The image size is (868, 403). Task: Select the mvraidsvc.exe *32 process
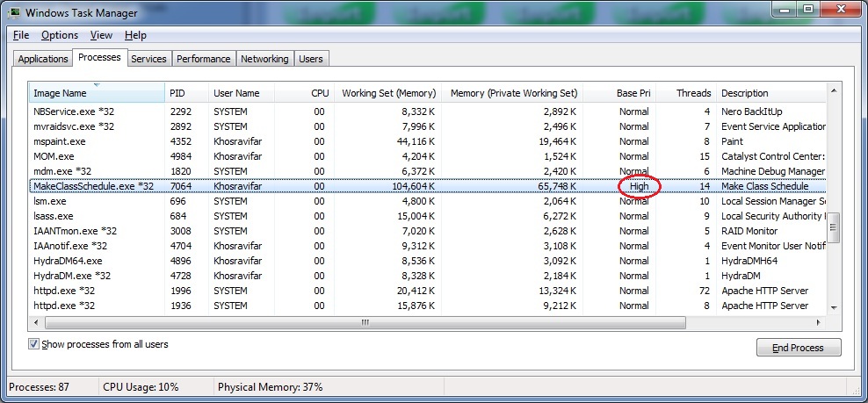click(427, 126)
